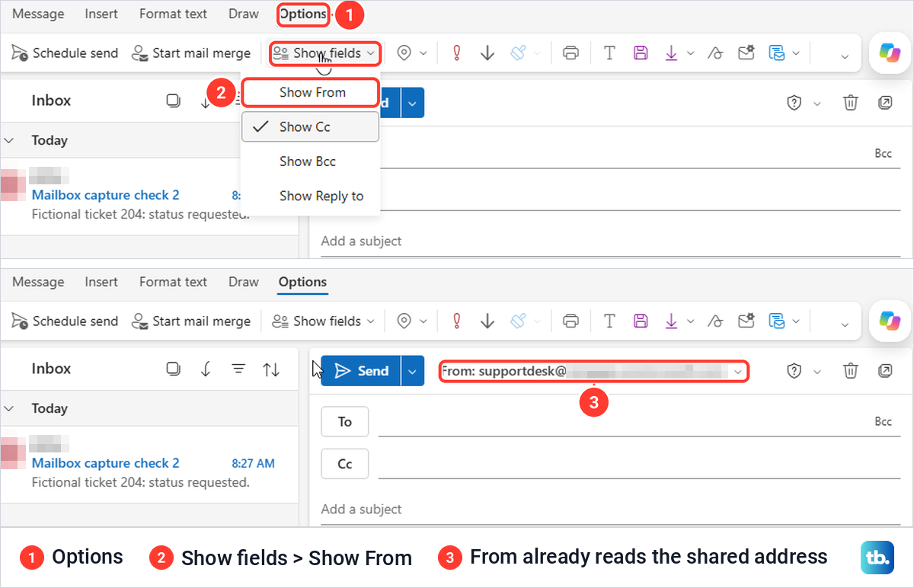The width and height of the screenshot is (914, 588).
Task: Click the envelope-with-gear icon in the lower toolbar
Action: tap(746, 321)
